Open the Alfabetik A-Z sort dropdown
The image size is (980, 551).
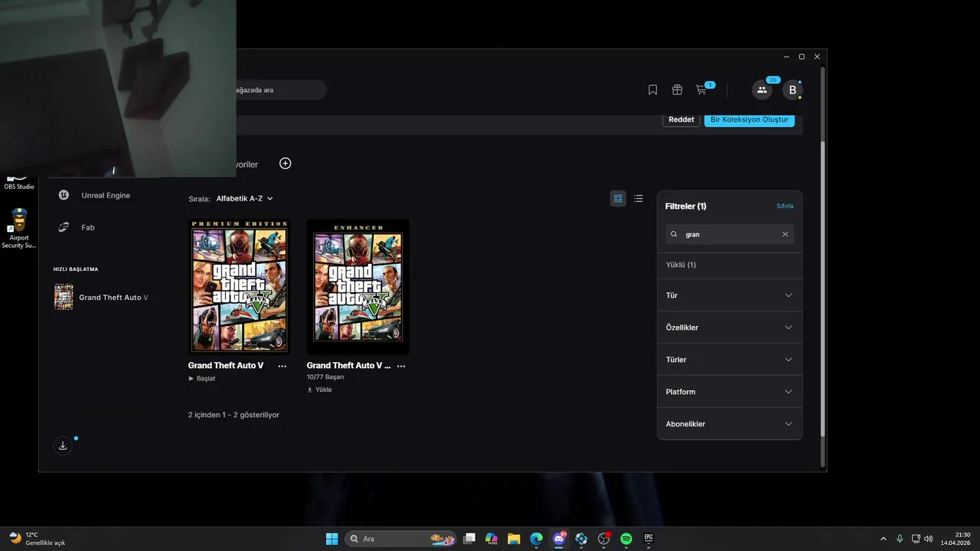tap(244, 198)
